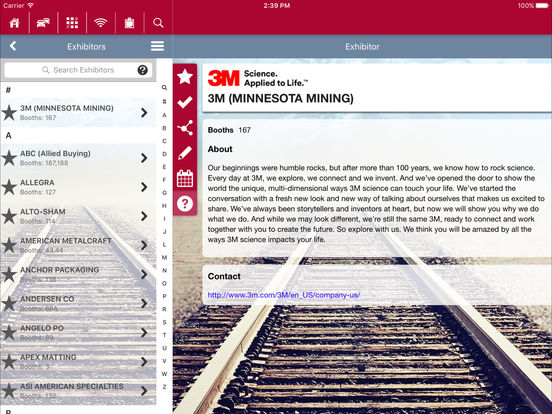Open the vehicles icon in top toolbar
The image size is (552, 414).
click(43, 23)
